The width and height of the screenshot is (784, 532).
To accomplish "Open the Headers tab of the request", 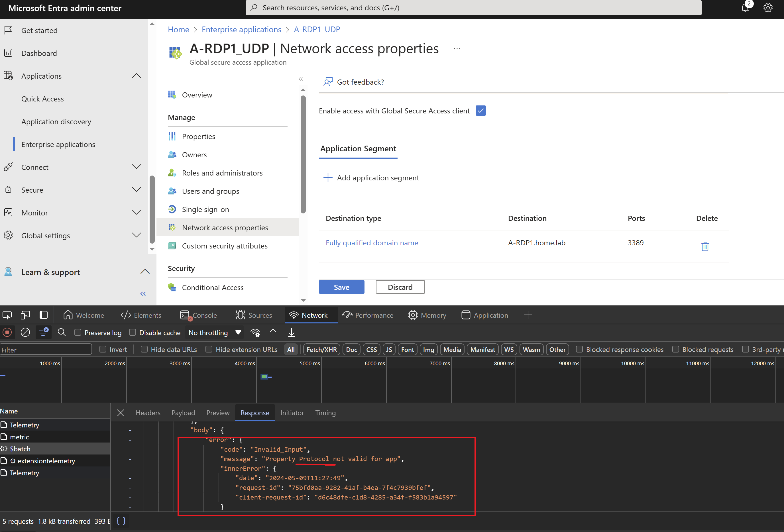I will pos(148,413).
